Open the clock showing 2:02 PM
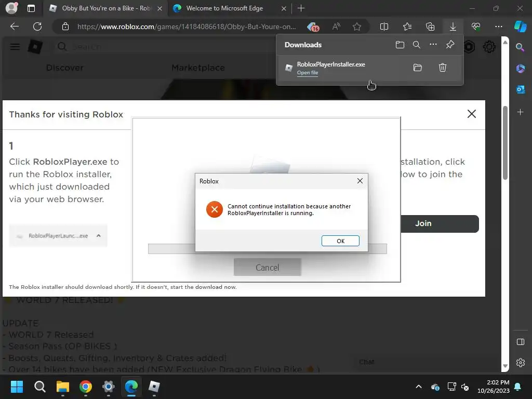 pos(494,387)
